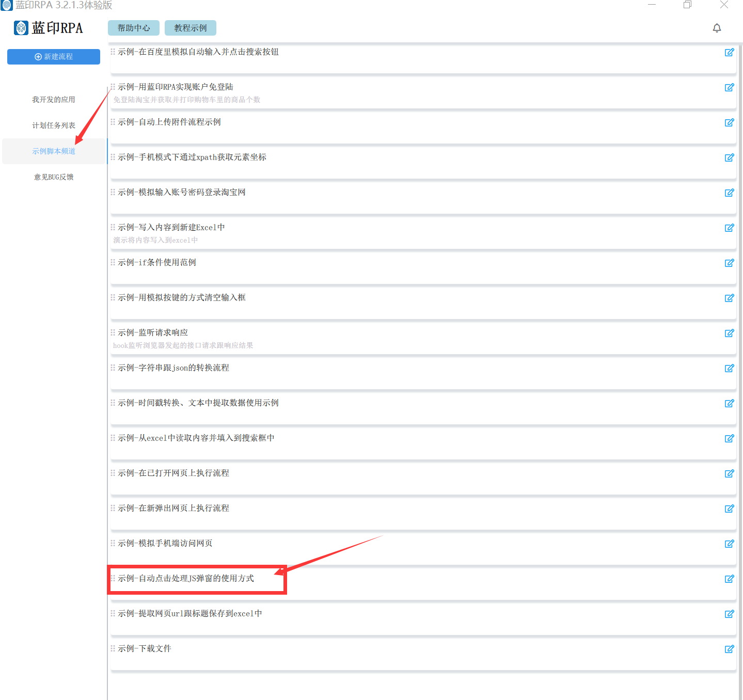The image size is (743, 700).
Task: Click drag handle of 示例-if条件使用范例 row
Action: (113, 262)
